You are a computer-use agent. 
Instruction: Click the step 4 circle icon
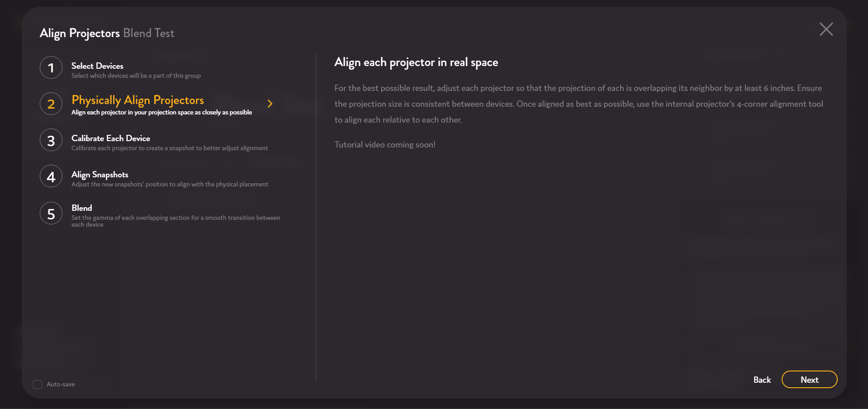coord(51,176)
